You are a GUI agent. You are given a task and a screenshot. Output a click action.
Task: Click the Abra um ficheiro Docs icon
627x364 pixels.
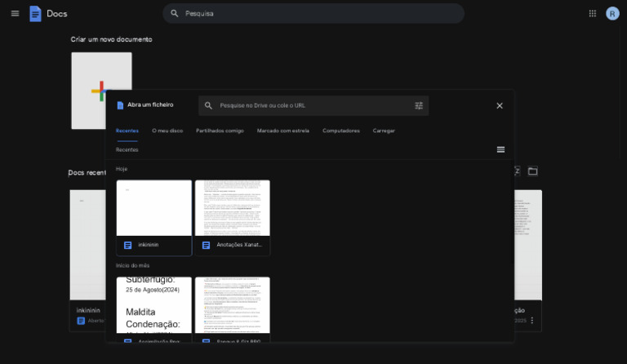[x=120, y=105]
